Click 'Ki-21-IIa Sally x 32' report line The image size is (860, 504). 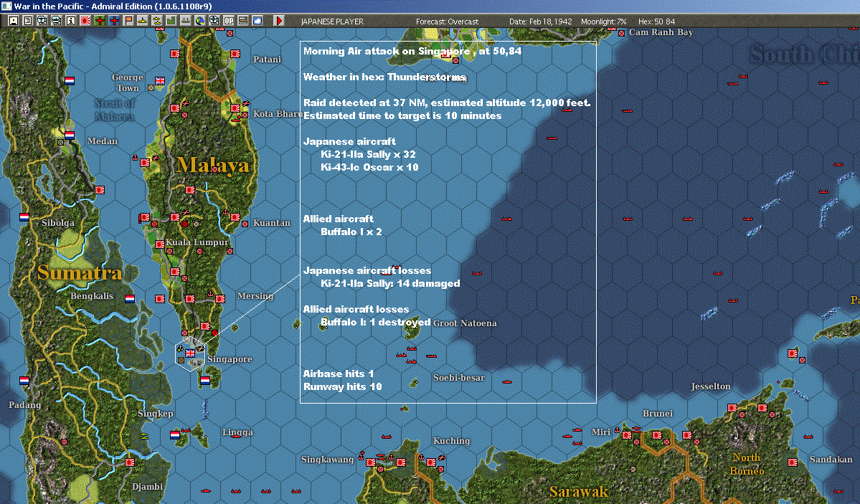click(368, 155)
